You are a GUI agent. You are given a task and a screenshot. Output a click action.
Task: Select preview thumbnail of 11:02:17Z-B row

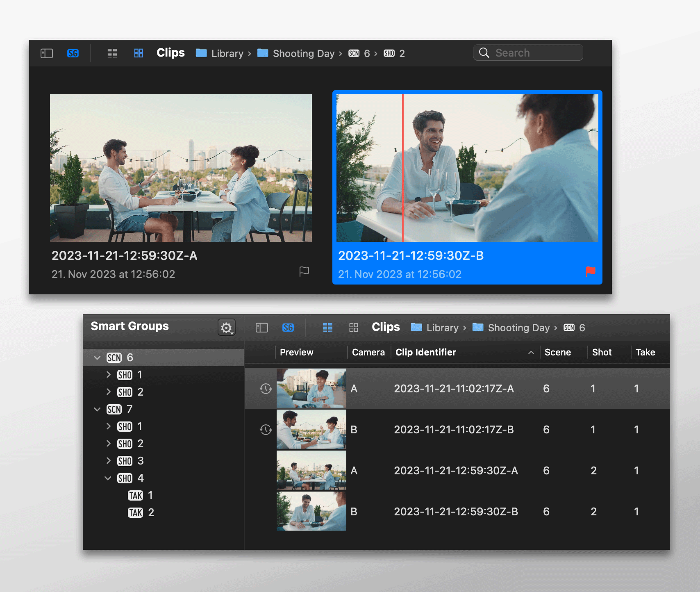(311, 429)
